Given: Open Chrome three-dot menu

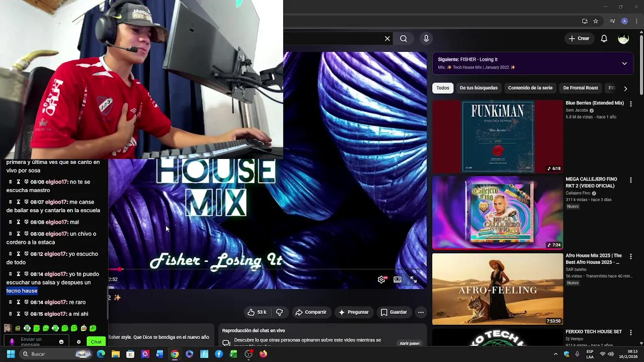Looking at the screenshot, I should 637,21.
